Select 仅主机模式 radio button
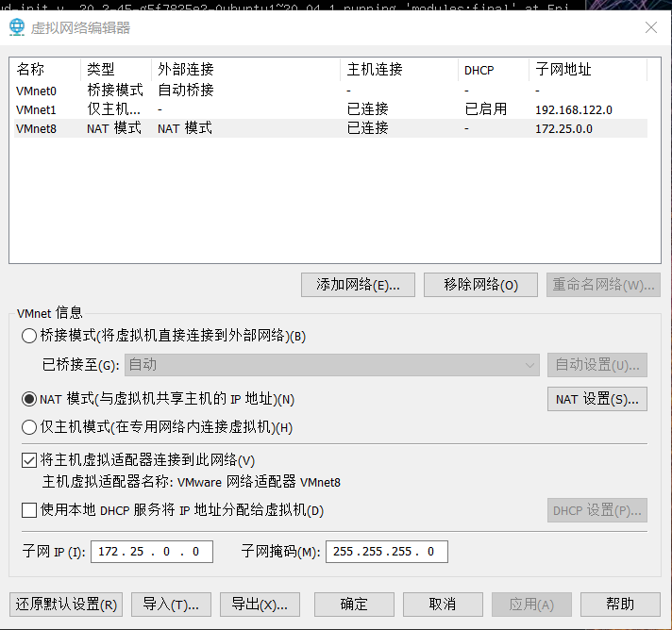The width and height of the screenshot is (672, 630). 29,427
